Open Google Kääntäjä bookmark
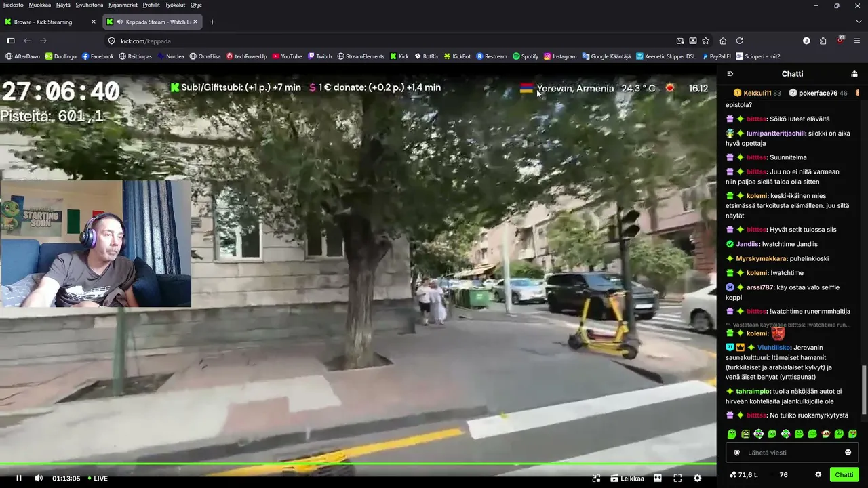 coord(606,56)
